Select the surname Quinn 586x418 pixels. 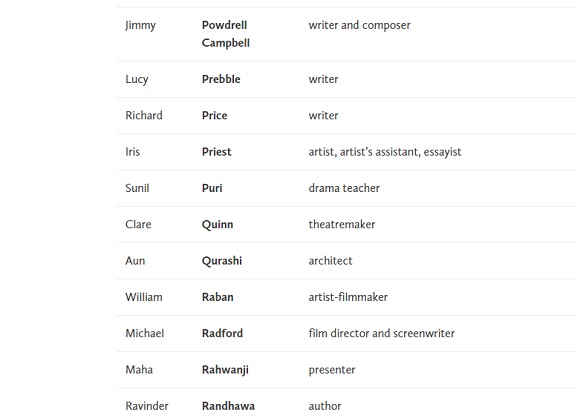218,225
